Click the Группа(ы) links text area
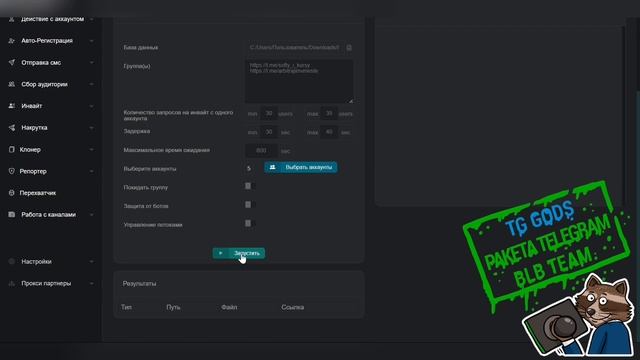Screen dimensions: 640x360 (299, 81)
